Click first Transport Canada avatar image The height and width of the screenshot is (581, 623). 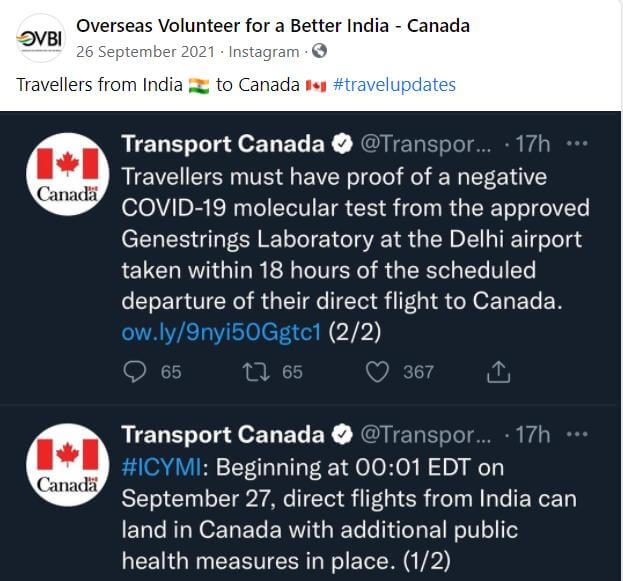(x=68, y=174)
